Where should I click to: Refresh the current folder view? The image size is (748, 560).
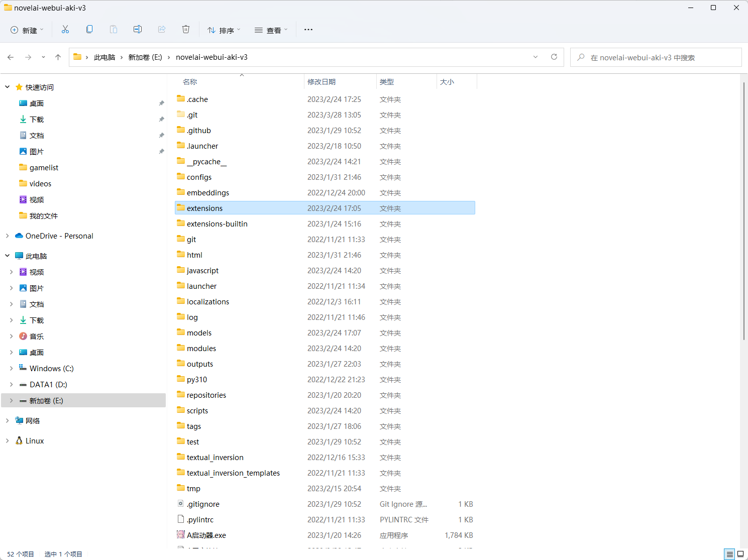[x=554, y=57]
